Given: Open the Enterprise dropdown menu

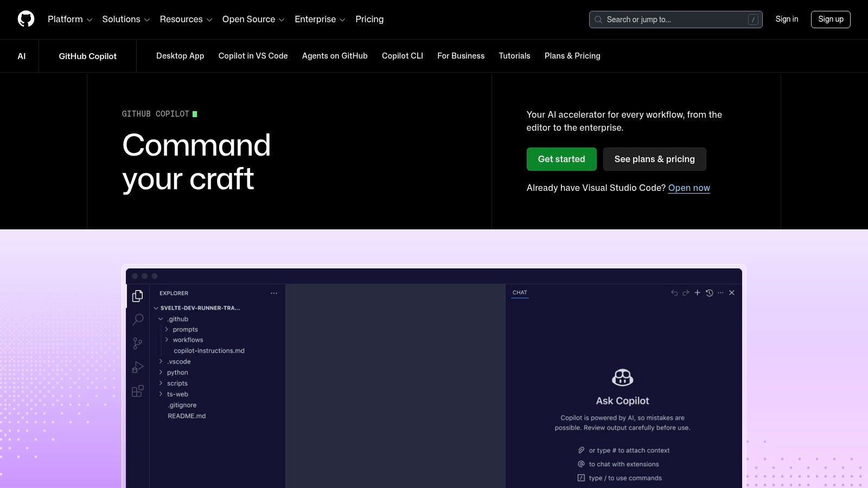Looking at the screenshot, I should click(x=320, y=19).
